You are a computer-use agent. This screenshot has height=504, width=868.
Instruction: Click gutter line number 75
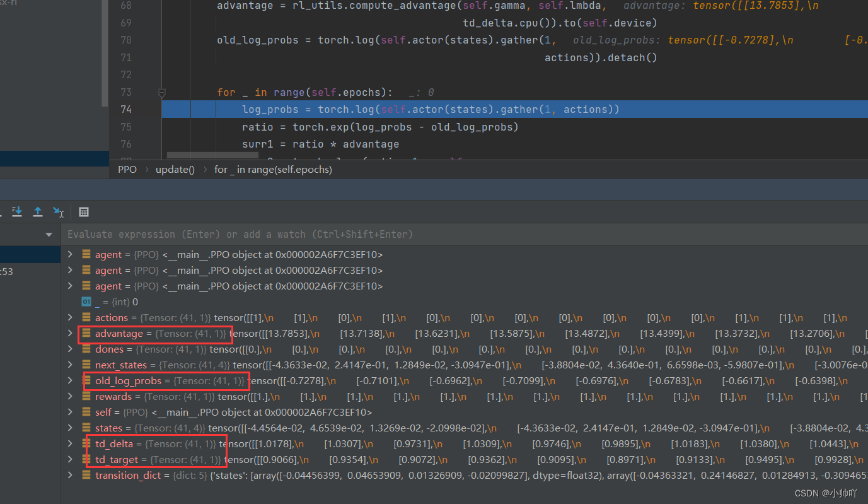pyautogui.click(x=125, y=127)
